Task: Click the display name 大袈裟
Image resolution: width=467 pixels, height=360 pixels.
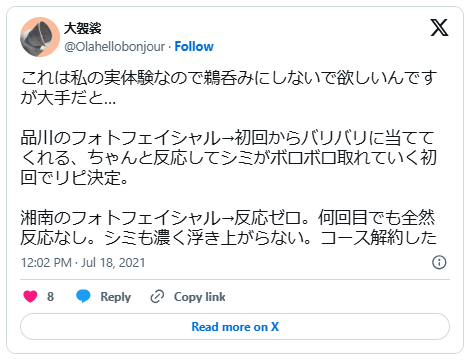Action: (82, 28)
